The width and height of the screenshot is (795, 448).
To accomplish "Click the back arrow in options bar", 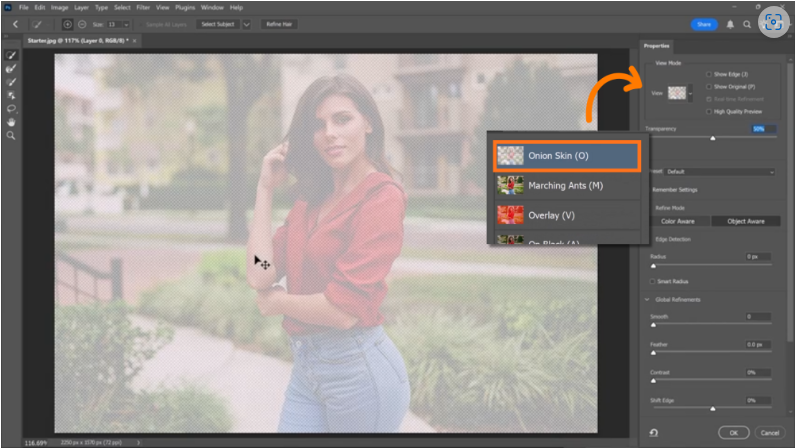I will click(x=15, y=24).
